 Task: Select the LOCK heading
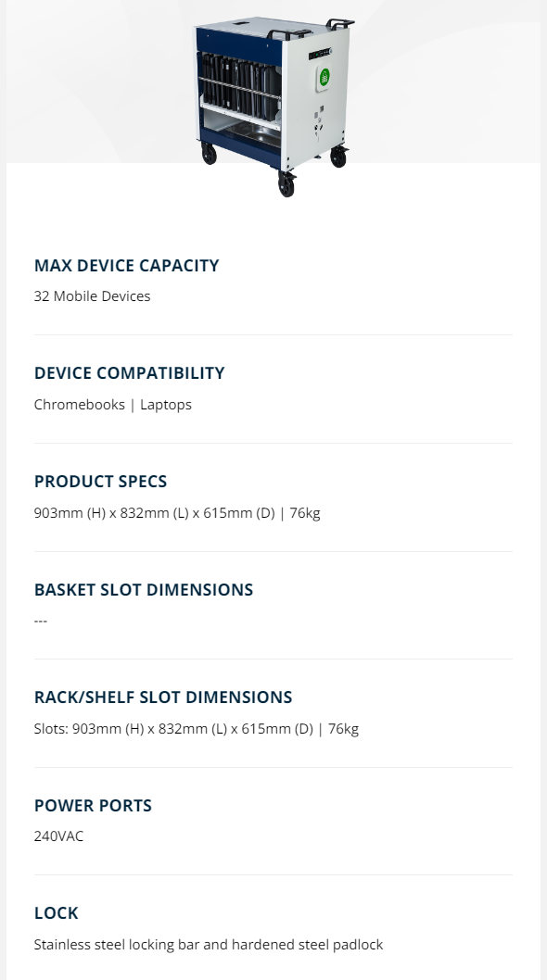[x=56, y=912]
